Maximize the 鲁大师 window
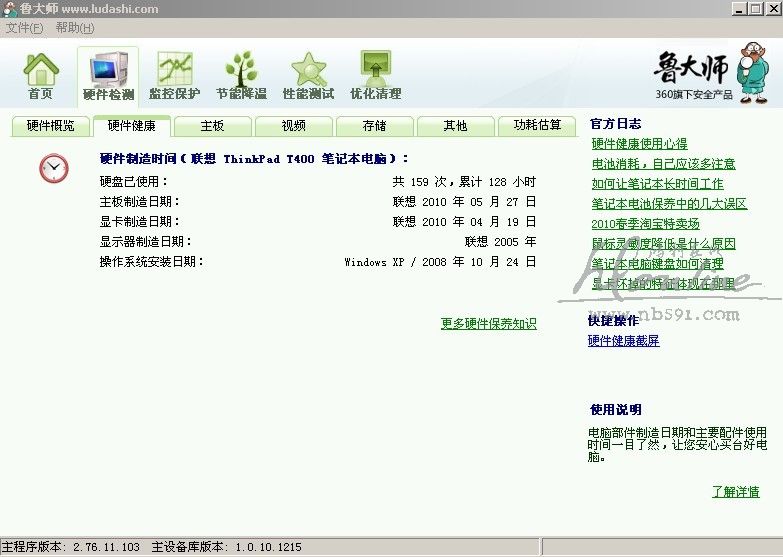Screen dimensions: 783x557 click(756, 8)
